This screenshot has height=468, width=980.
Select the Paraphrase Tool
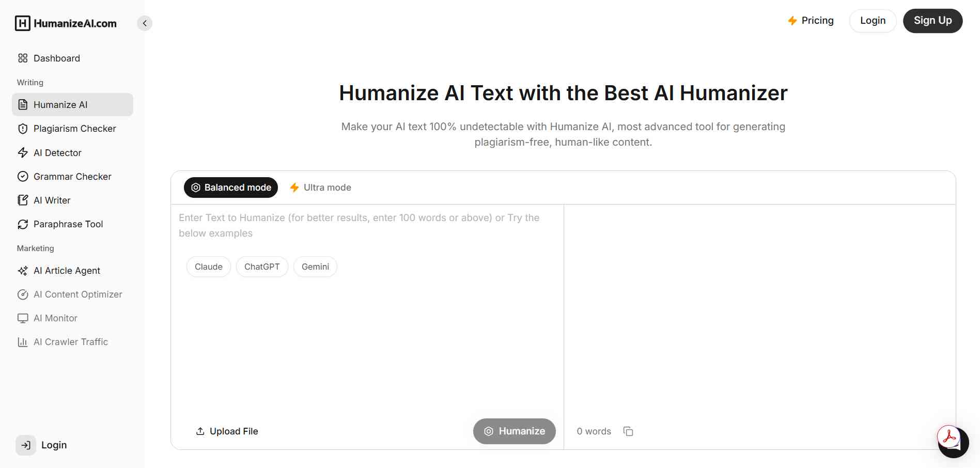(67, 224)
